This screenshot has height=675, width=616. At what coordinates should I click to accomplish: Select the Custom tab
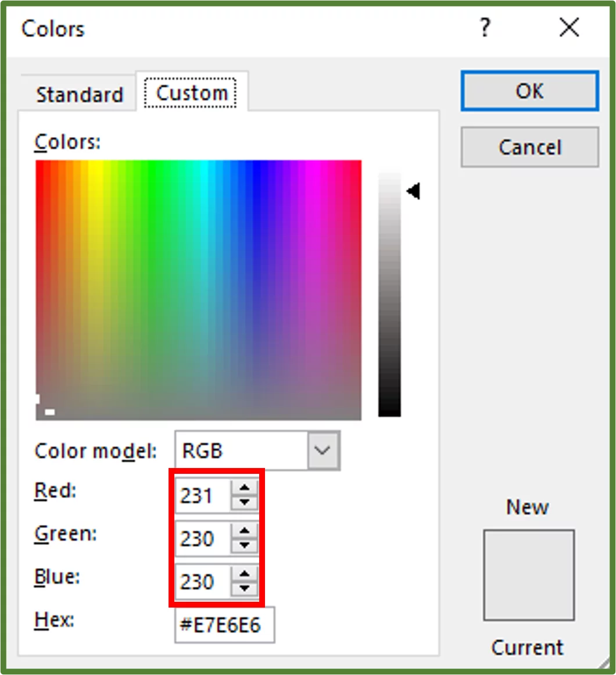pyautogui.click(x=192, y=93)
